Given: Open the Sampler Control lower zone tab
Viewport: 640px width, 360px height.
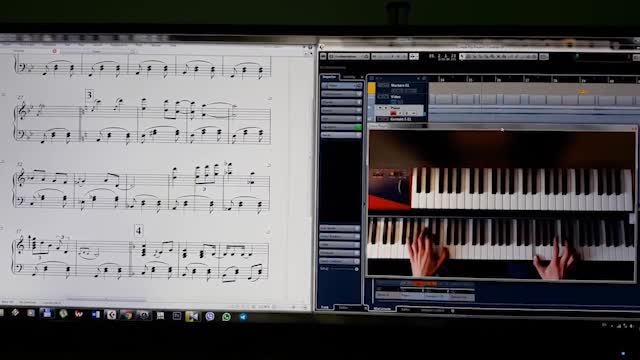Looking at the screenshot, I should pyautogui.click(x=432, y=310).
